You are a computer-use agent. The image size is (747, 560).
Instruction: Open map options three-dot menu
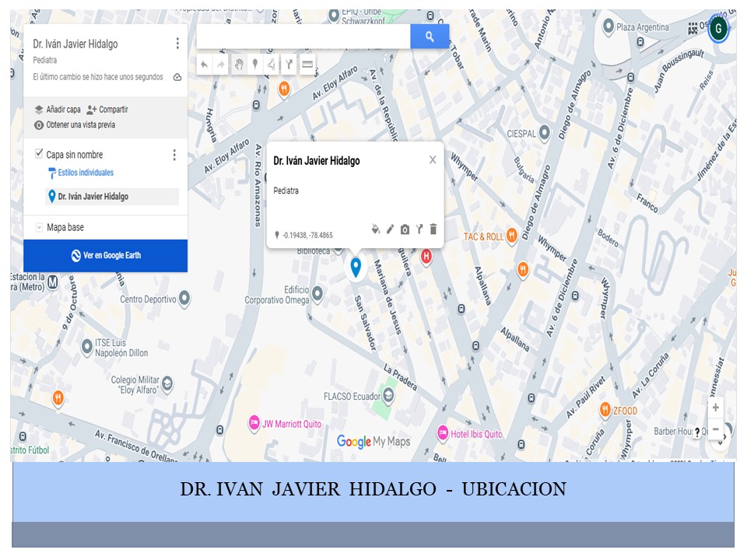pyautogui.click(x=177, y=44)
